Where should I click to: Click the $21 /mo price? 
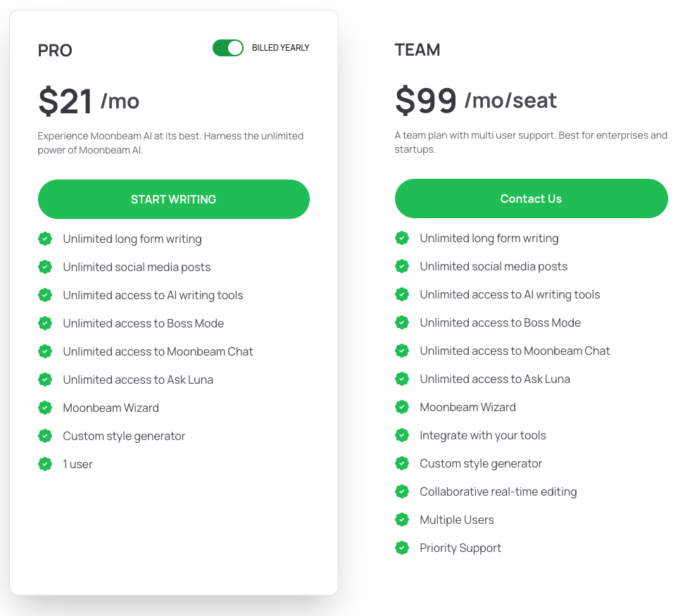[89, 101]
